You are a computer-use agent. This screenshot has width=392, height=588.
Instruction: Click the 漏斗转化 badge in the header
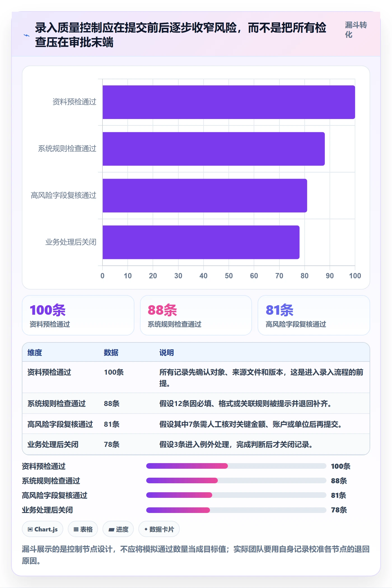[x=356, y=30]
